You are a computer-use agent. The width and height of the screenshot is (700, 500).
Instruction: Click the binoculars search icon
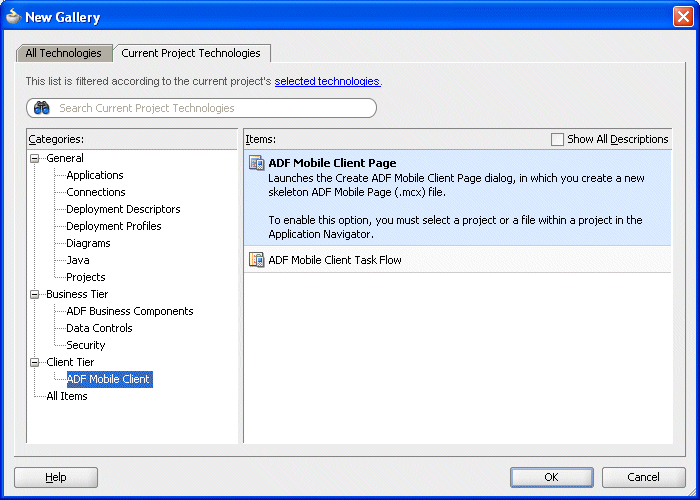click(x=42, y=108)
